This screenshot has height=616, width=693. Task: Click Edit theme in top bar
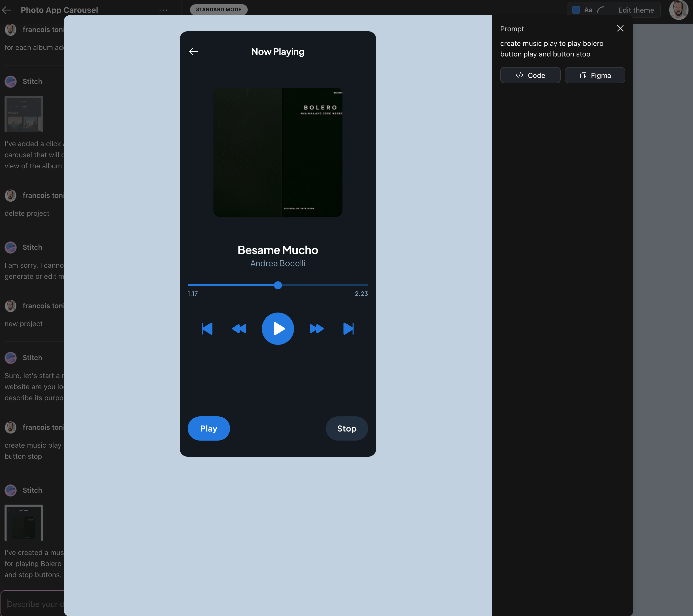pyautogui.click(x=636, y=10)
